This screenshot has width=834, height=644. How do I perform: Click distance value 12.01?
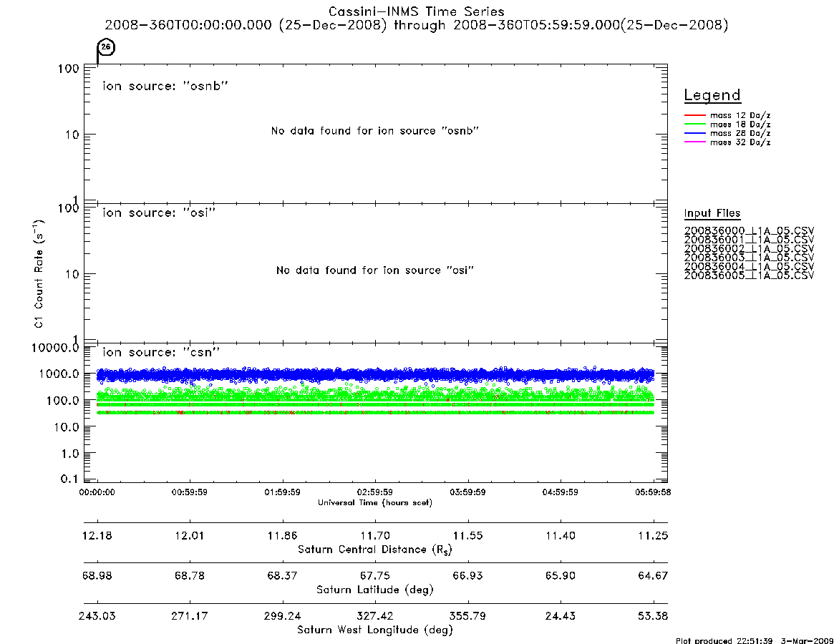(190, 535)
